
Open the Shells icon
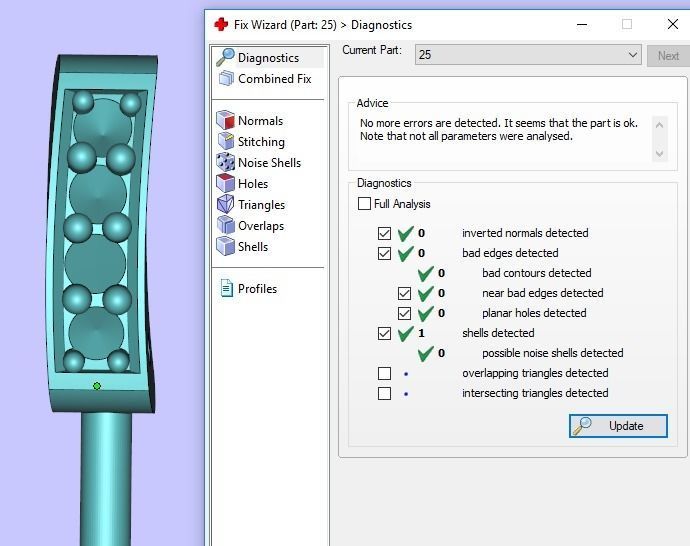point(226,246)
